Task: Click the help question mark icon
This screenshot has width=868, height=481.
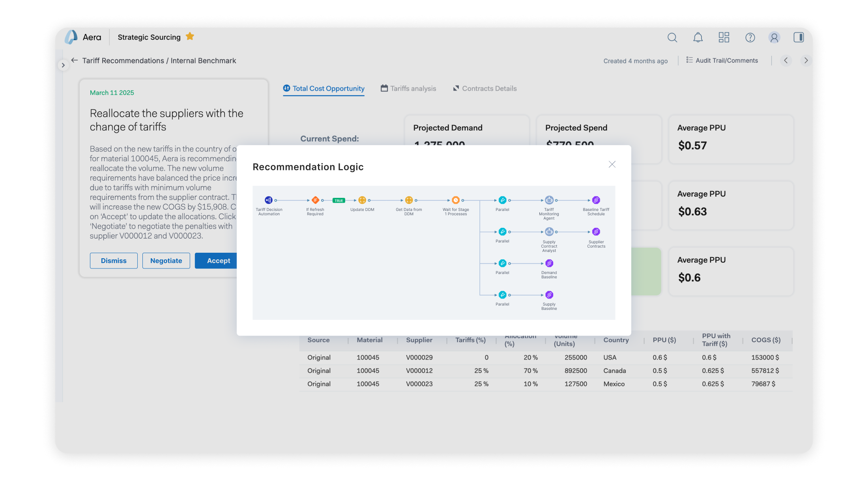Action: pyautogui.click(x=750, y=37)
